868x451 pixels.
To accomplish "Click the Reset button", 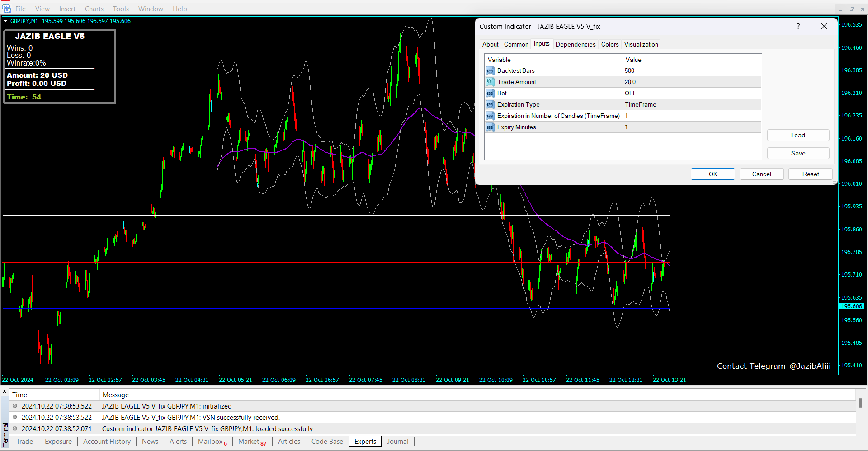I will pos(810,174).
